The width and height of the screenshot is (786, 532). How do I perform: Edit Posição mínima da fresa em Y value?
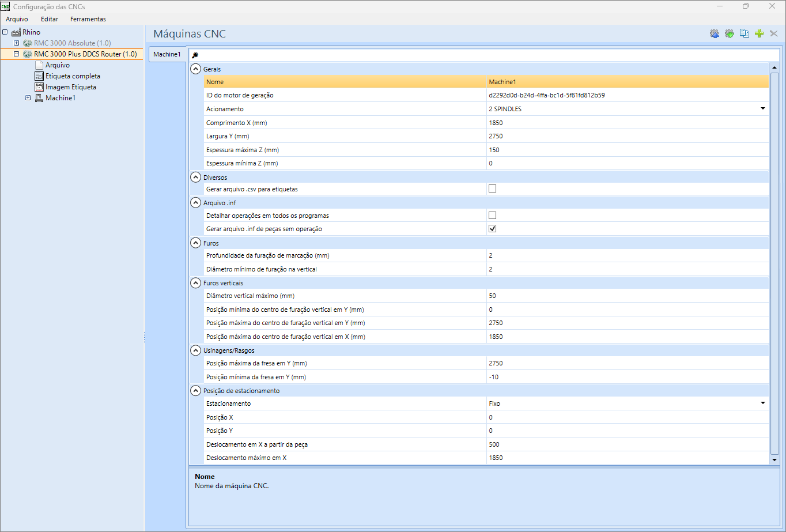(627, 377)
